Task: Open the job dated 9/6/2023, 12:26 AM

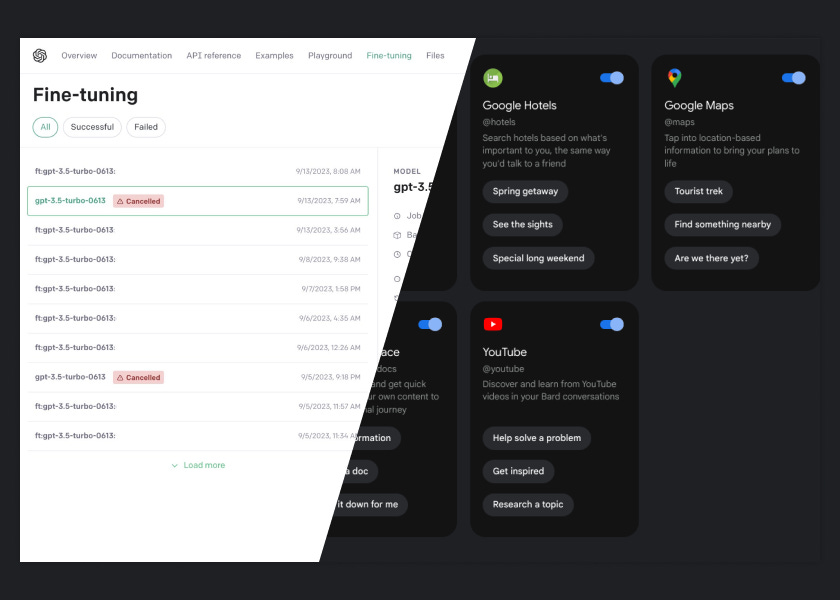Action: click(198, 348)
